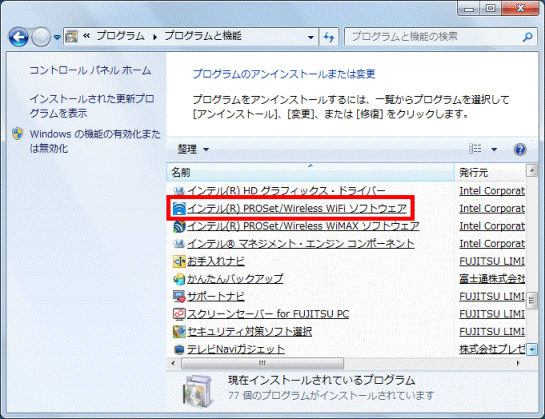Click the お手入れナビ program icon
Viewport: 545px width, 419px height.
point(179,261)
